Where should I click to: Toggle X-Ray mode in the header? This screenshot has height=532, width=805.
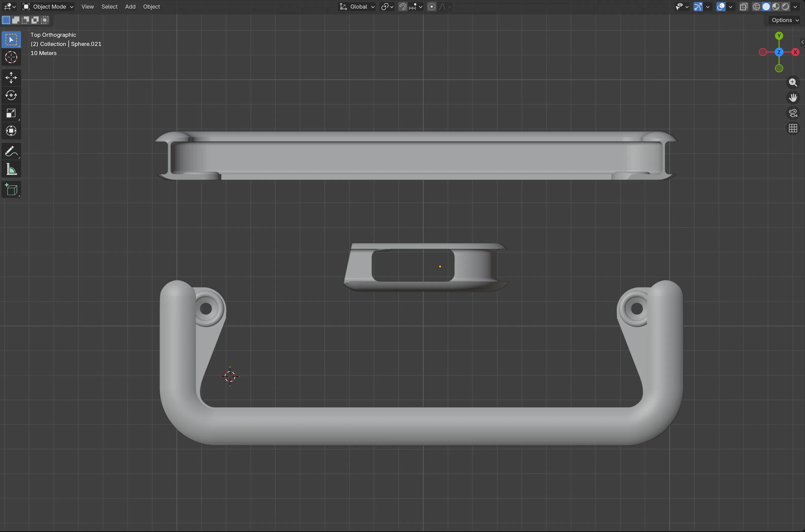tap(744, 6)
